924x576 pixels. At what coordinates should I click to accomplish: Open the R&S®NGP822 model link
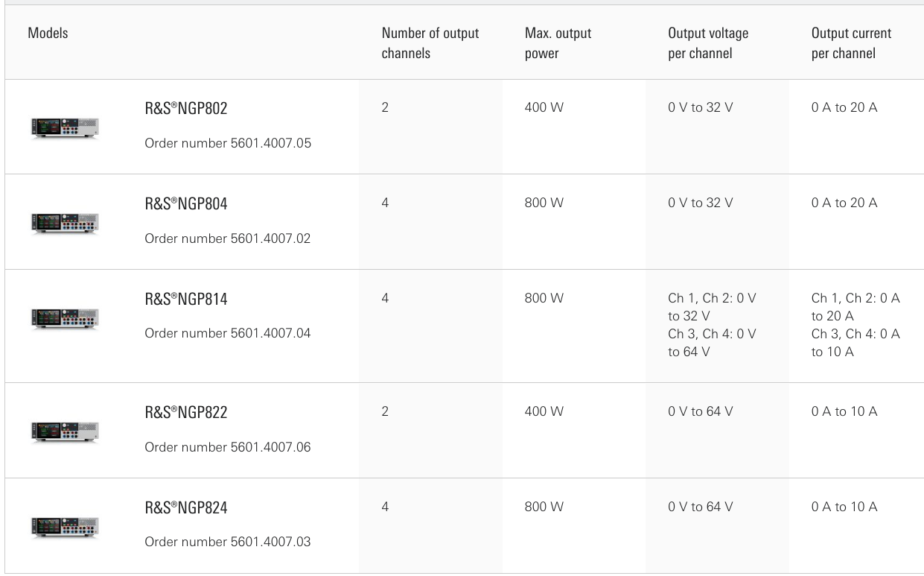point(186,412)
